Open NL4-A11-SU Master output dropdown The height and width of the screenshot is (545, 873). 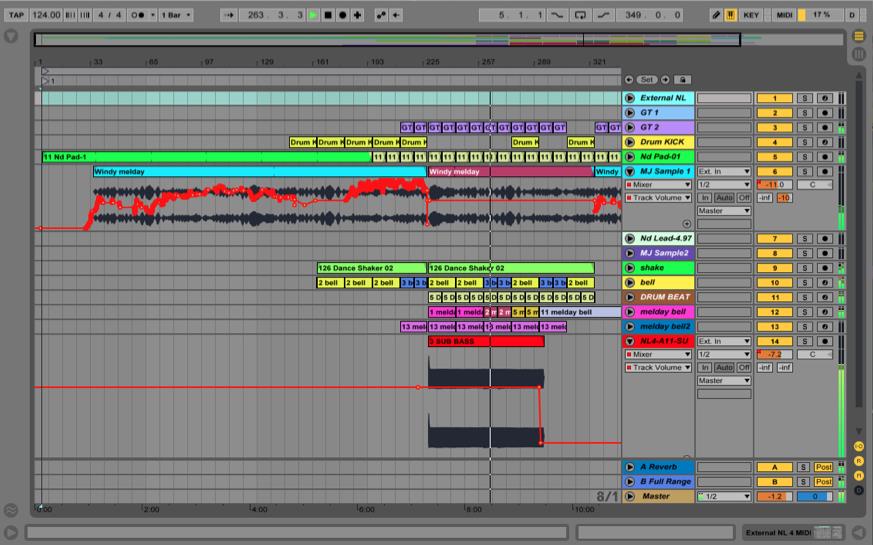point(724,381)
